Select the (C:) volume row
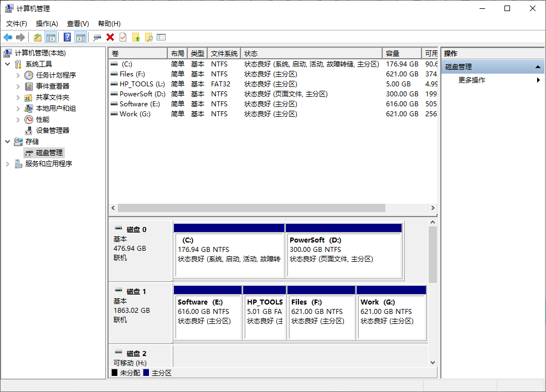 click(274, 64)
